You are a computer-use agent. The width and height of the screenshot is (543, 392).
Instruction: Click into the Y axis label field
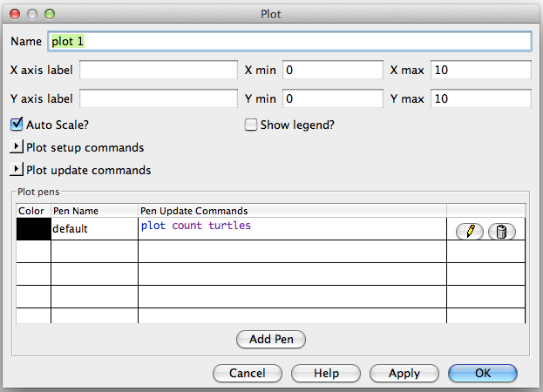[159, 98]
